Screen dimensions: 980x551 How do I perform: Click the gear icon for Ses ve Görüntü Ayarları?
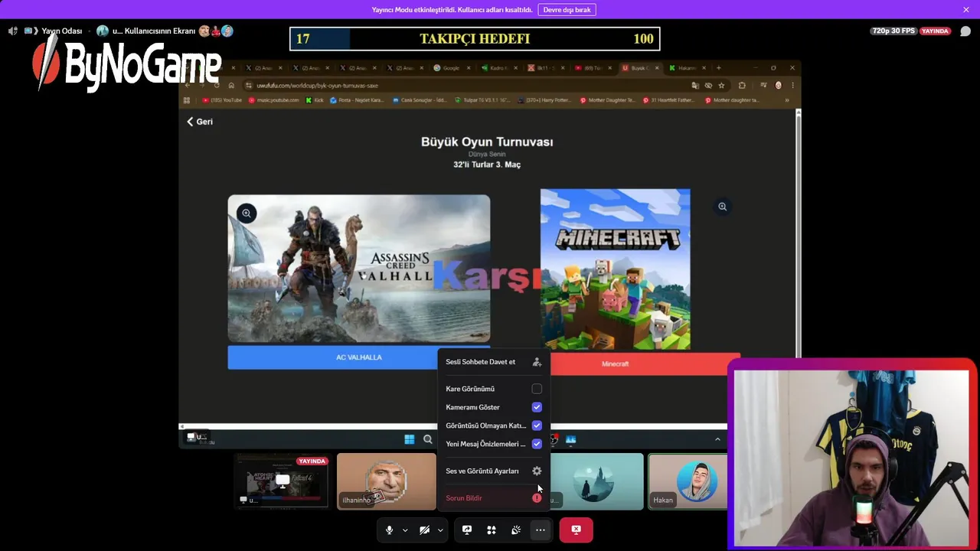tap(537, 471)
